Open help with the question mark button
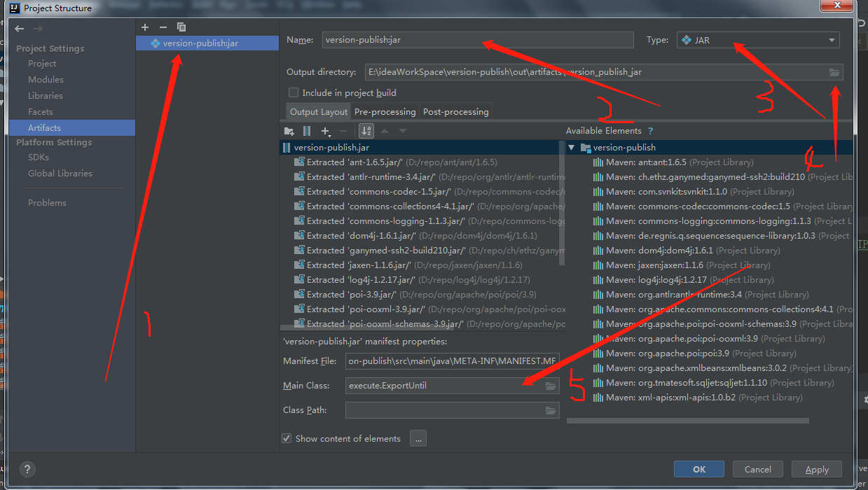The height and width of the screenshot is (490, 868). click(28, 470)
